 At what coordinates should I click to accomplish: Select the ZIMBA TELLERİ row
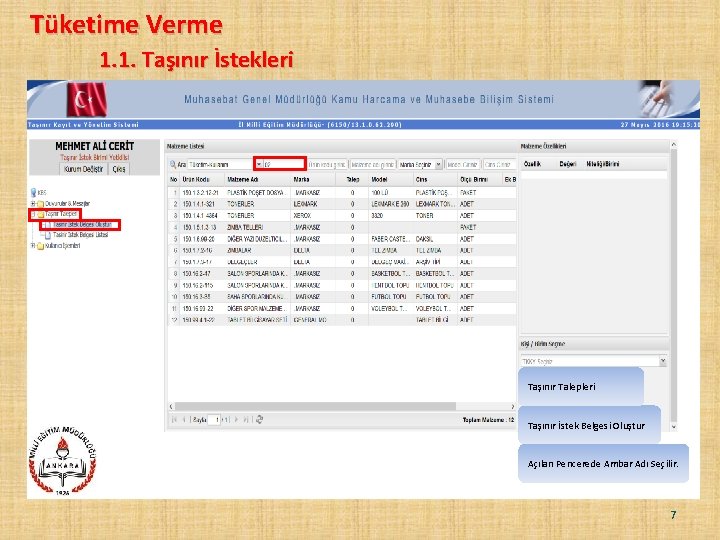point(342,227)
